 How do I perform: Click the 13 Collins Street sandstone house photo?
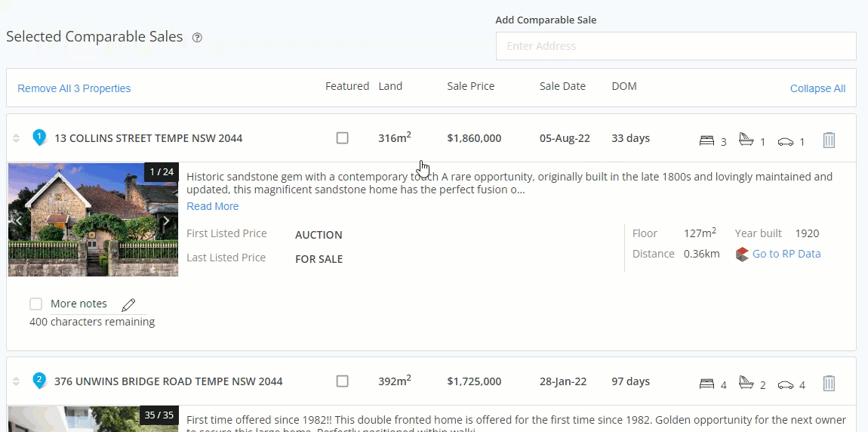[x=93, y=219]
